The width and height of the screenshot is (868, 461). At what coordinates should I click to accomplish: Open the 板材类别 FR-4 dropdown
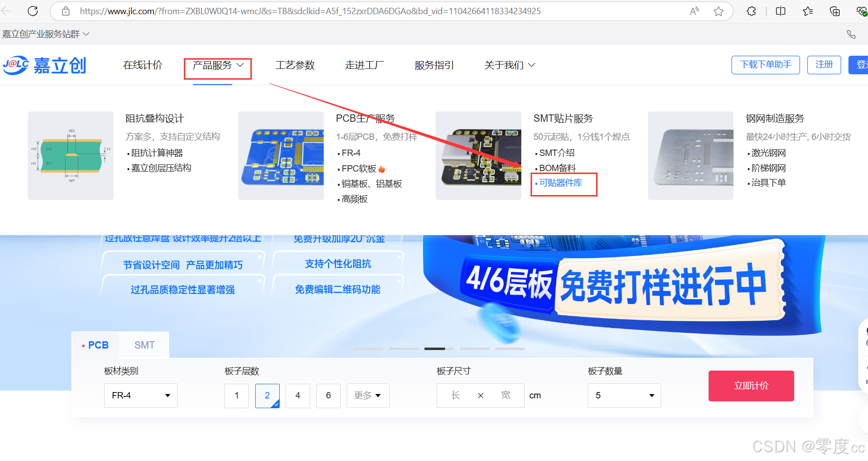coord(141,395)
